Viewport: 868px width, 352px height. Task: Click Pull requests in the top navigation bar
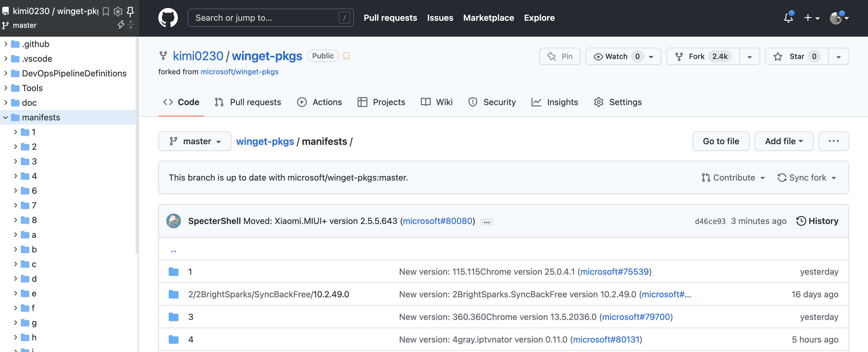[x=390, y=18]
